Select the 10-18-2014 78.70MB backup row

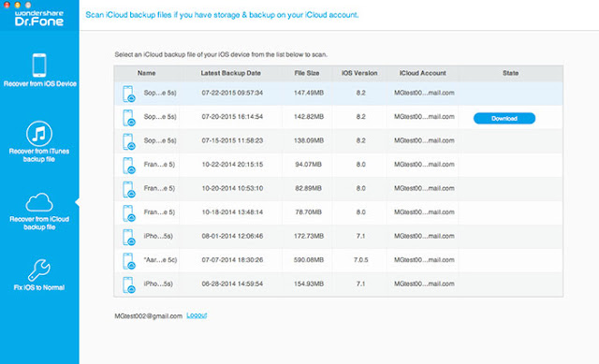click(338, 212)
